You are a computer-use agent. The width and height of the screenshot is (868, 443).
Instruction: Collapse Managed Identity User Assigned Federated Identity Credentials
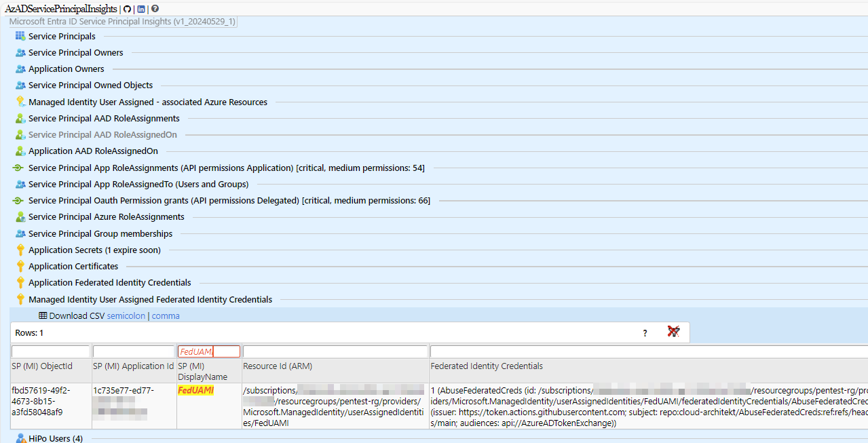tap(150, 299)
